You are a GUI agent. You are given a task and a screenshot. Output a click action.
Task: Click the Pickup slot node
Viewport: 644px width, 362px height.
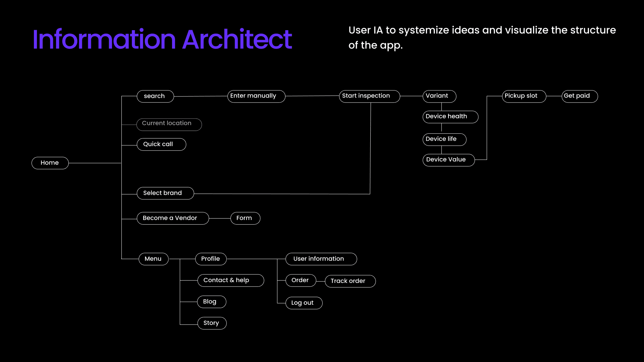tap(524, 96)
